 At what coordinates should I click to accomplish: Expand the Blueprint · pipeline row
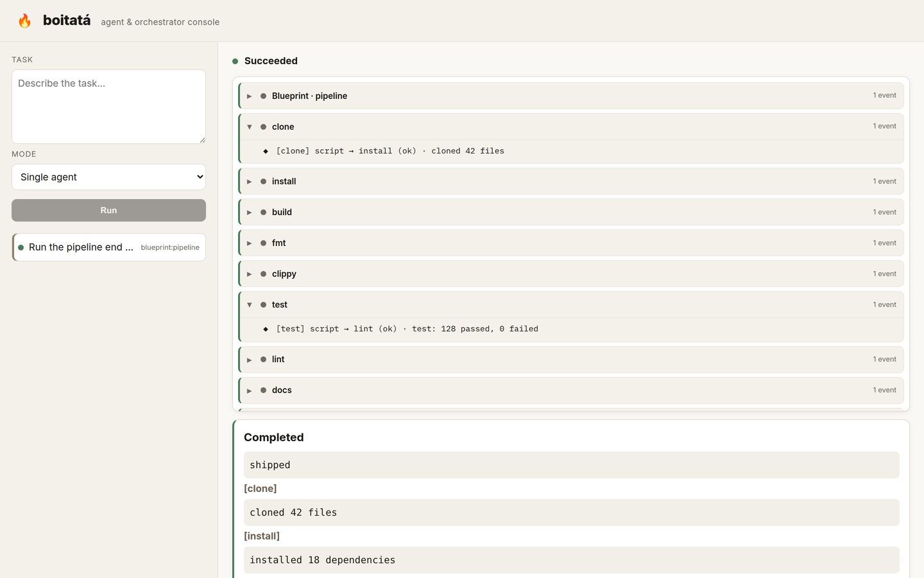(571, 96)
